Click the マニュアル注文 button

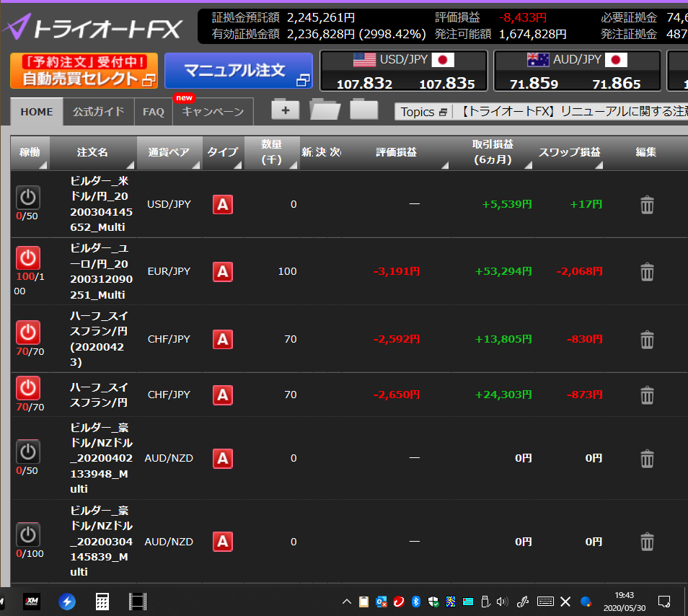click(x=239, y=71)
